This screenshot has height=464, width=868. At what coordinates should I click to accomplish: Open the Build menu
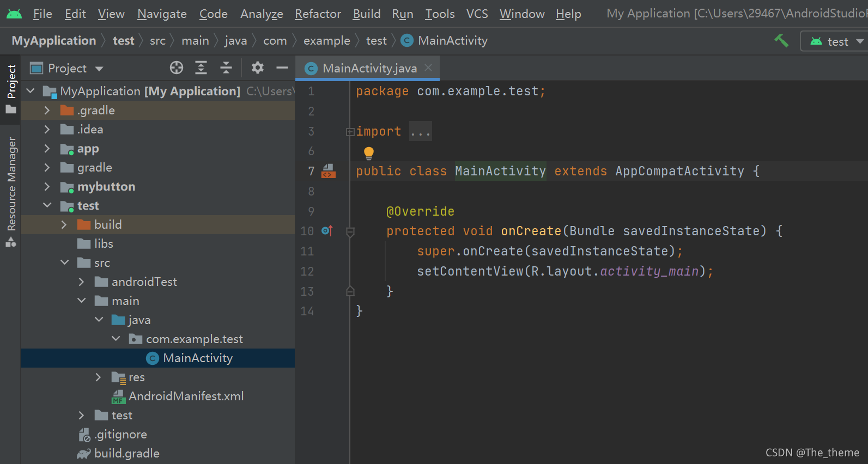[x=367, y=14]
